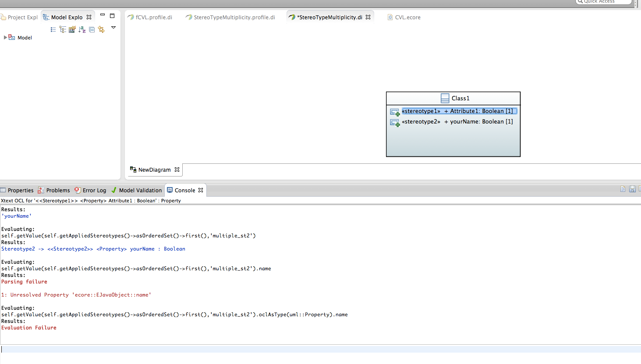
Task: Switch to the Project Explorer tab
Action: tap(20, 18)
